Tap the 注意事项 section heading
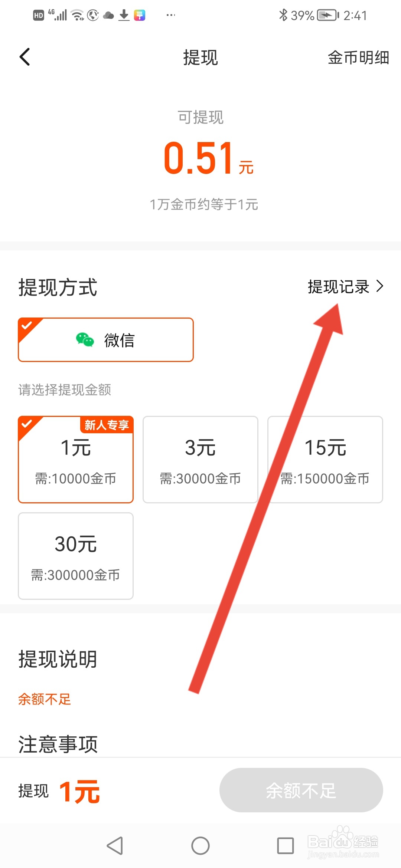 click(x=58, y=744)
